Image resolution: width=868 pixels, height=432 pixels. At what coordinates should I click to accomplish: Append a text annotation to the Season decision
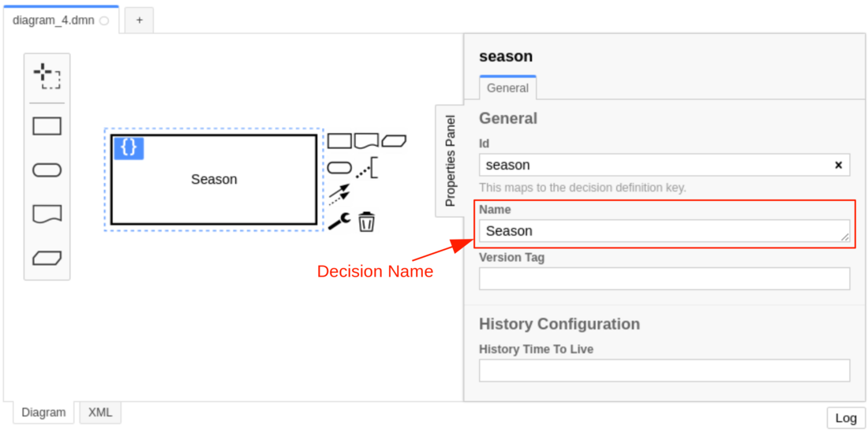(366, 168)
